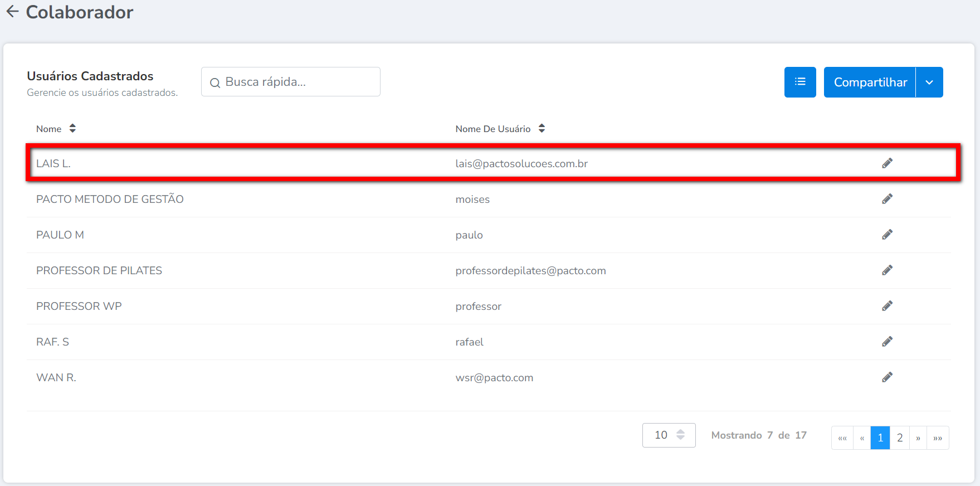
Task: Click the Compartilhar button
Action: point(870,82)
